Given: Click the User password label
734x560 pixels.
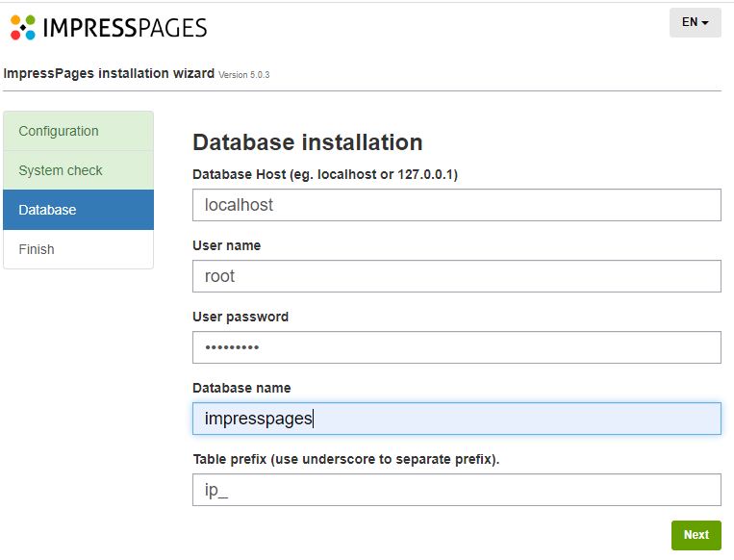Looking at the screenshot, I should coord(240,317).
